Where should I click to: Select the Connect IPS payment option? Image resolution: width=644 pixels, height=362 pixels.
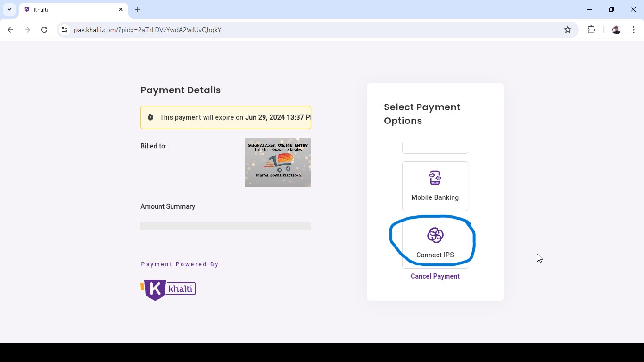point(435,243)
